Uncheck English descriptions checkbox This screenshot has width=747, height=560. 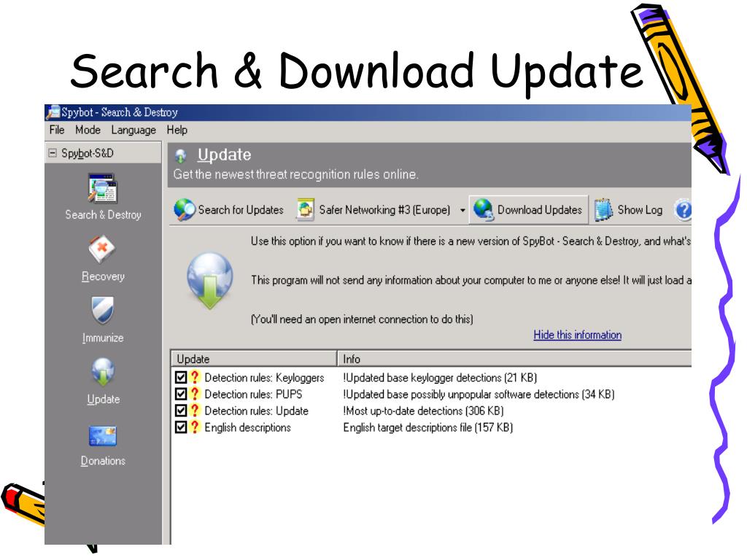[181, 427]
